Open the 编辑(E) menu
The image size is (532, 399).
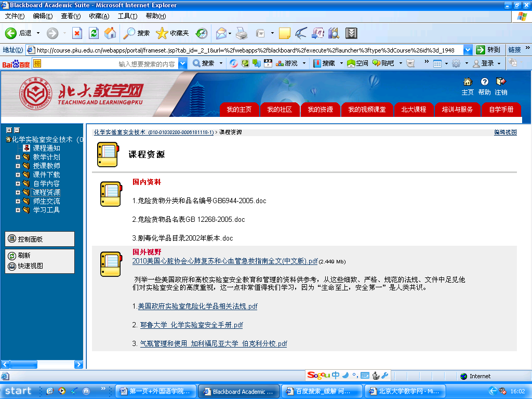coord(43,16)
